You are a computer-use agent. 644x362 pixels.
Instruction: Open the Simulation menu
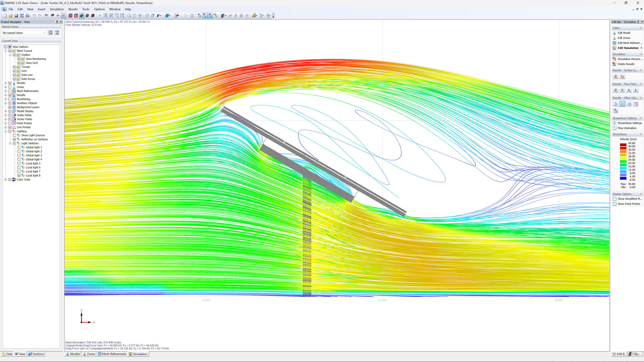click(x=57, y=9)
